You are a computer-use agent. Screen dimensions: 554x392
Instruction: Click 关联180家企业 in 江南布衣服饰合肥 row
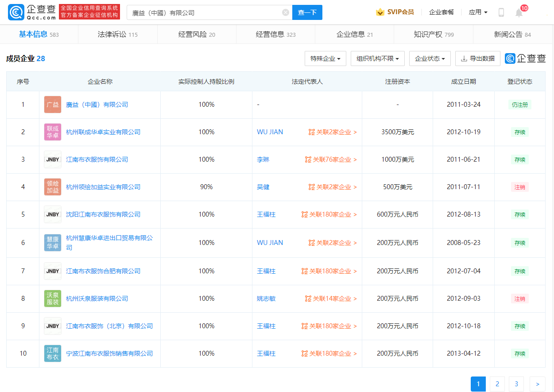pyautogui.click(x=329, y=271)
